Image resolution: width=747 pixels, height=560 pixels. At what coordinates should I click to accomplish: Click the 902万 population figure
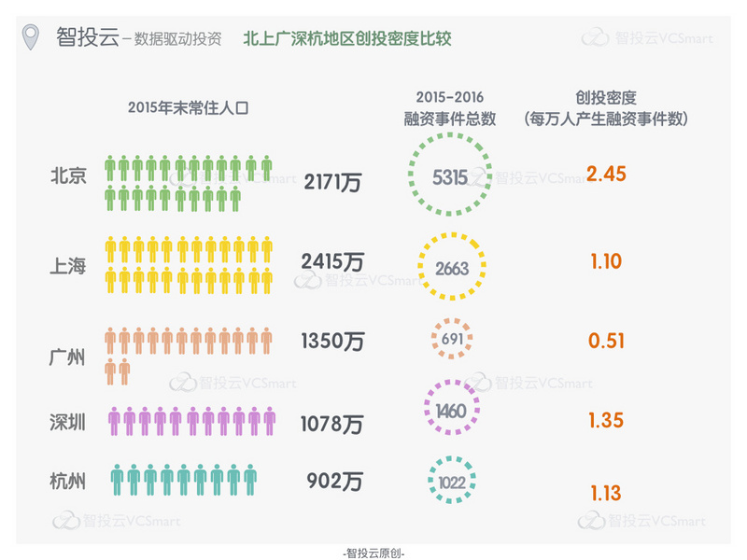(x=334, y=483)
